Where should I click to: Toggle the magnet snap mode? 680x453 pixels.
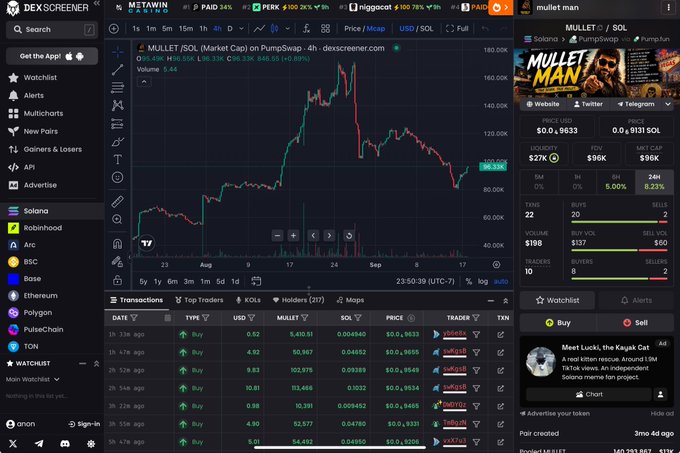tap(117, 244)
